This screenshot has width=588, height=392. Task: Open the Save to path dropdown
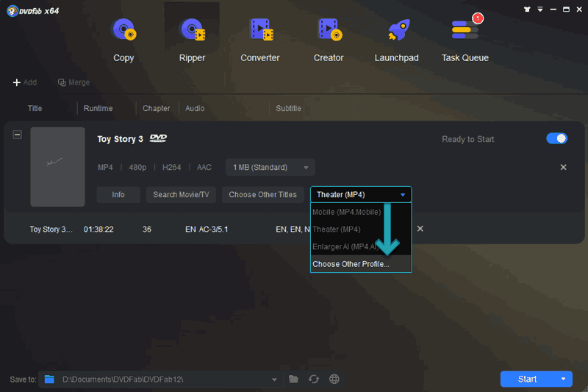[x=274, y=379]
